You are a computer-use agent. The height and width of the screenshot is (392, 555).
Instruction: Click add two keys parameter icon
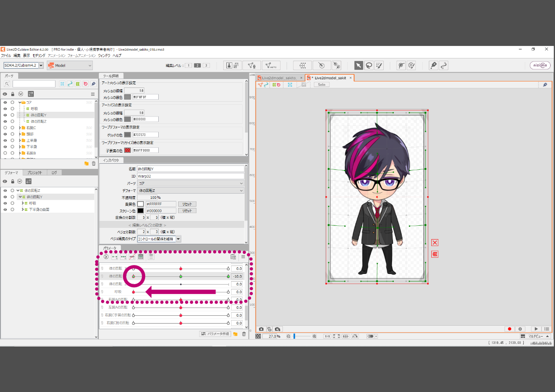click(115, 257)
